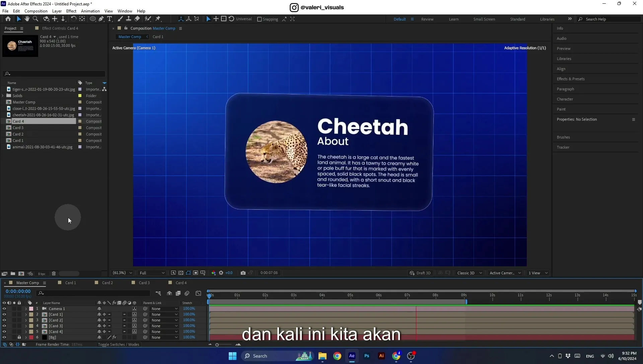Expand the [Card 1] layer properties
This screenshot has width=643, height=364.
26,314
